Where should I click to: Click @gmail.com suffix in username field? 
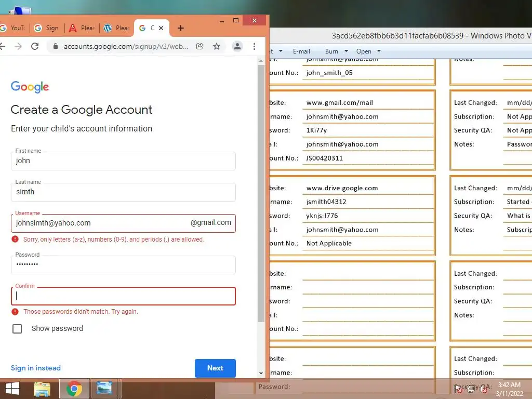(211, 222)
